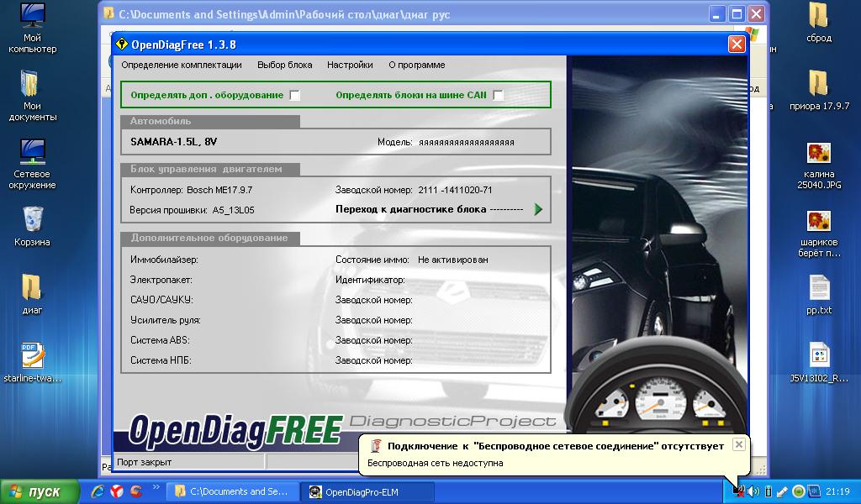
Task: Click the Идентификатор label
Action: click(370, 280)
